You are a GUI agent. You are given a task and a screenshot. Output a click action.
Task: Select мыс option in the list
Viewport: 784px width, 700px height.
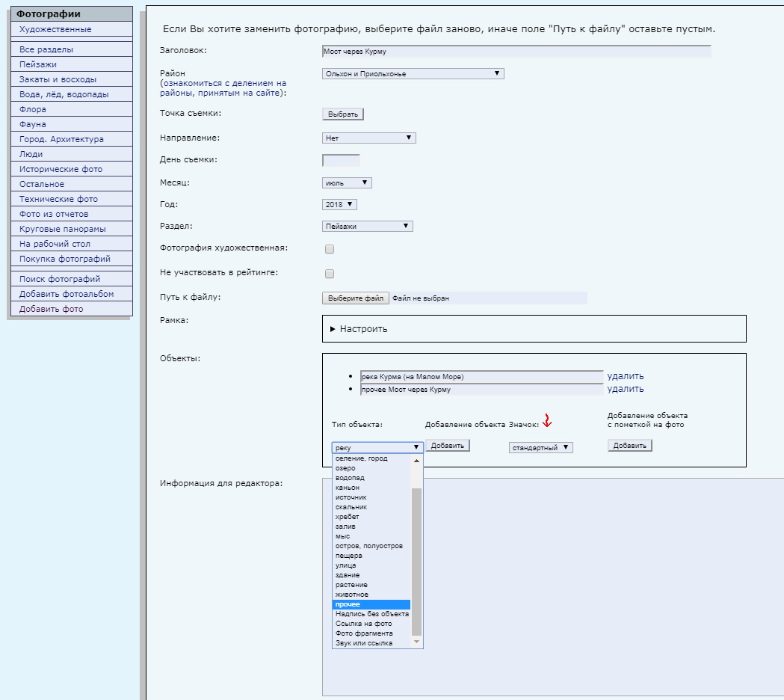click(371, 536)
